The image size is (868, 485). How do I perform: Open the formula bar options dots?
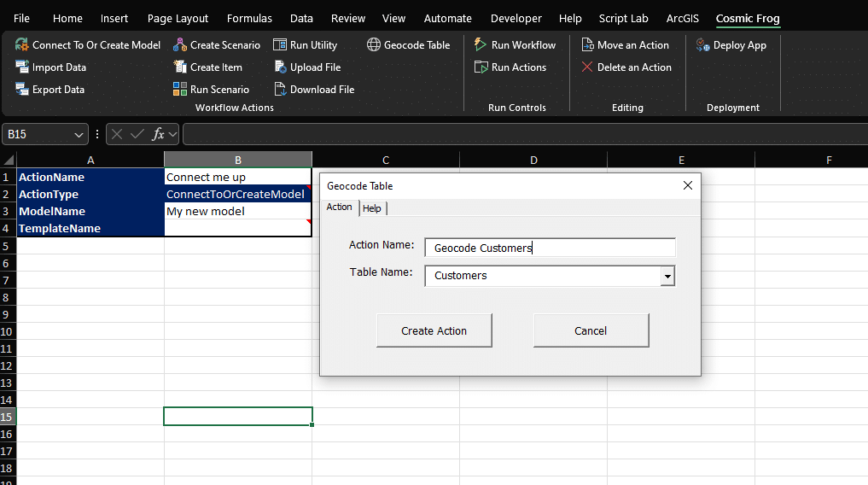pos(97,134)
